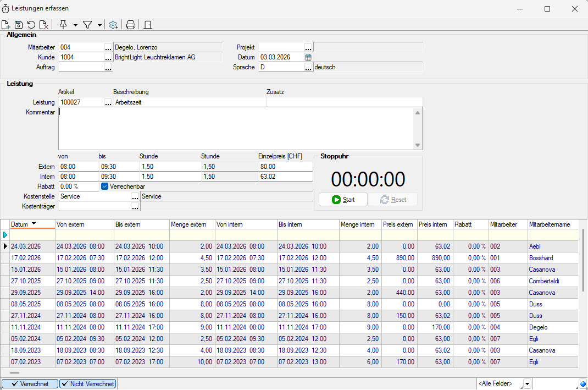Click the undo/revert arrow icon

coord(31,25)
